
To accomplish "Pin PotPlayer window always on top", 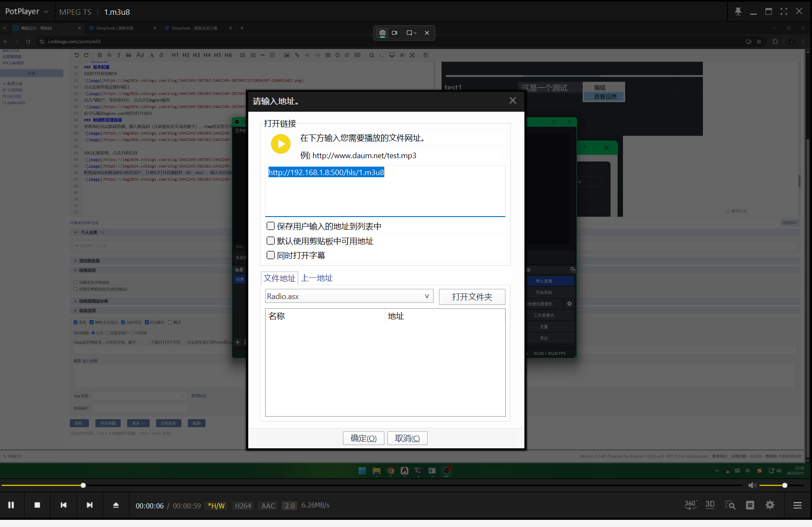I will coord(738,11).
